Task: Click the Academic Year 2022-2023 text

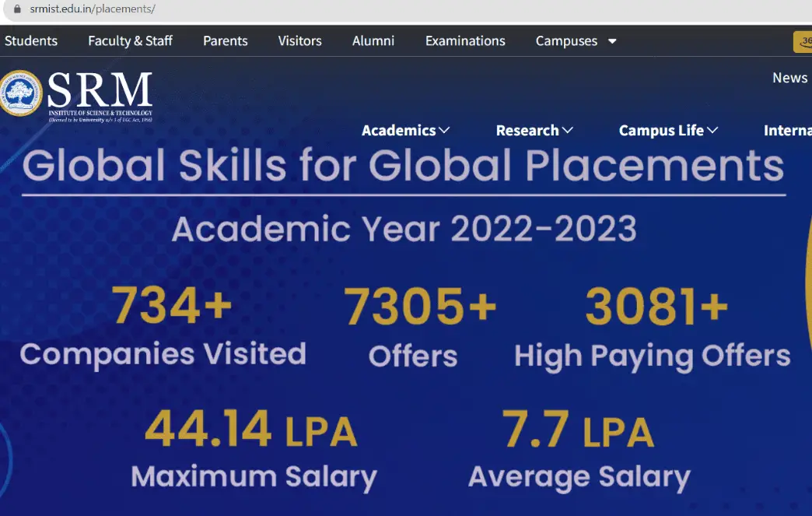Action: point(404,229)
